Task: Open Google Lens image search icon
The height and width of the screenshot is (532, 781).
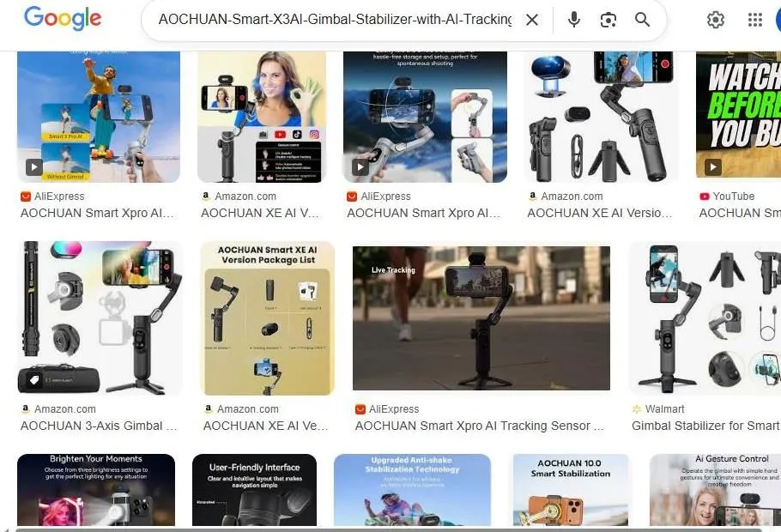Action: [608, 20]
